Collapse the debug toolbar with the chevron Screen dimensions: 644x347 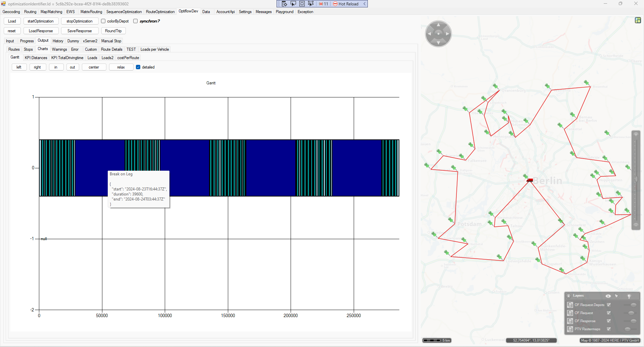pos(364,4)
